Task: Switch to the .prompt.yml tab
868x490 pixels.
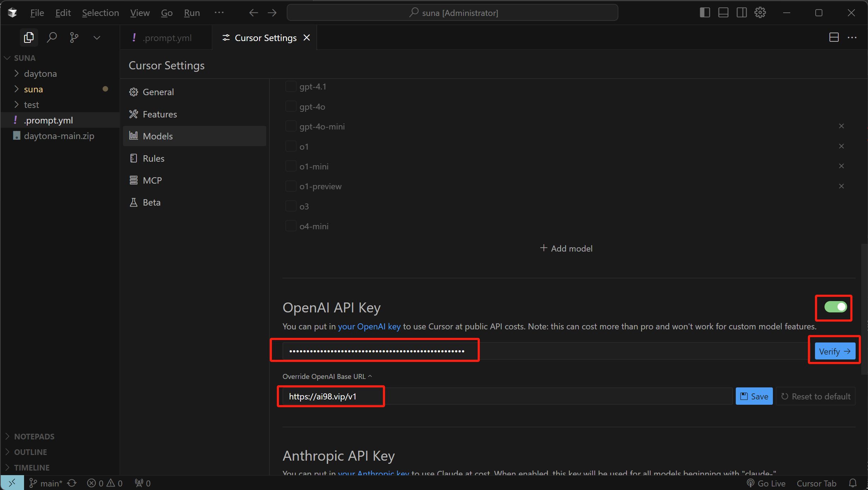Action: pos(165,38)
